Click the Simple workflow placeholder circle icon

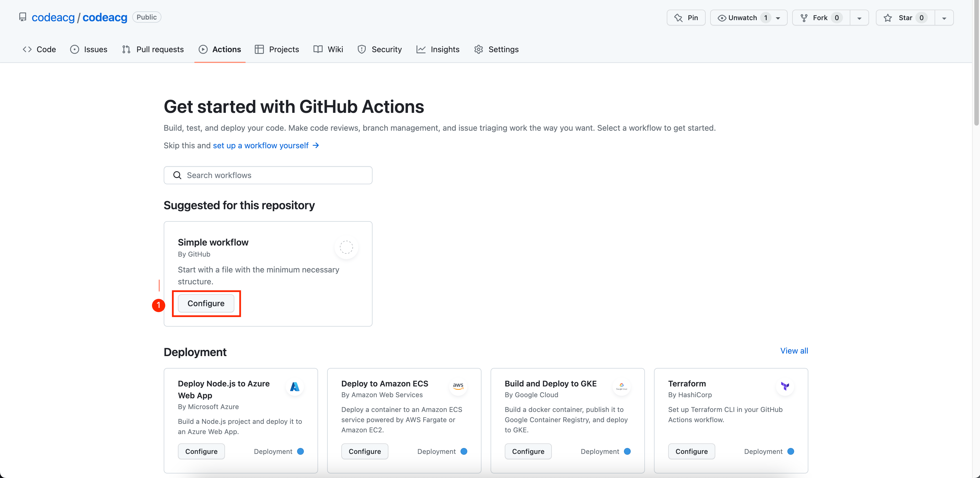pyautogui.click(x=346, y=247)
